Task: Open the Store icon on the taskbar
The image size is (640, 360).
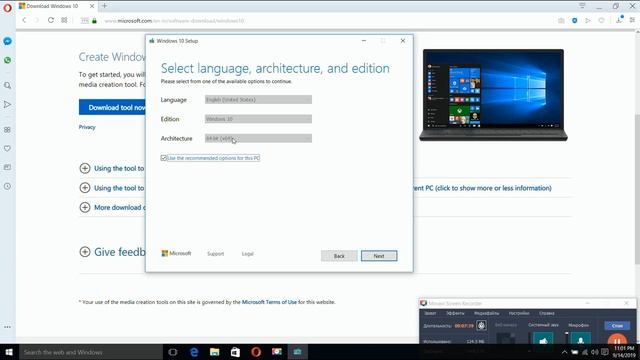Action: coord(235,352)
